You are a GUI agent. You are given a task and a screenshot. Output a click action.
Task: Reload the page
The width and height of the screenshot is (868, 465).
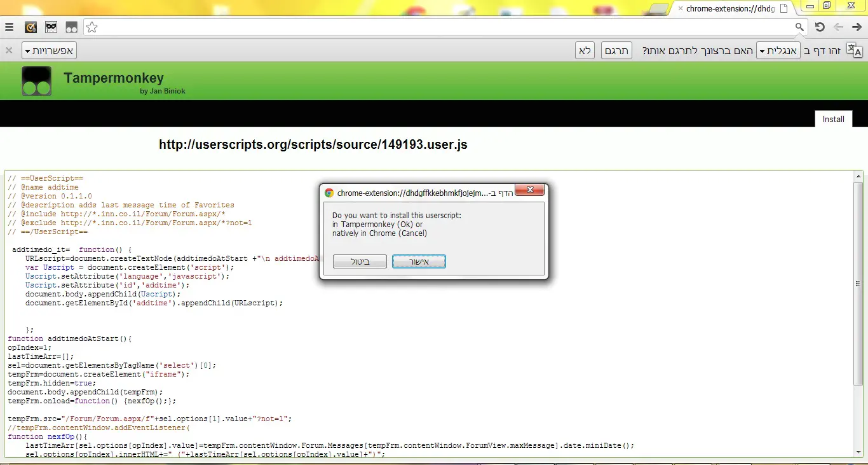click(x=820, y=27)
